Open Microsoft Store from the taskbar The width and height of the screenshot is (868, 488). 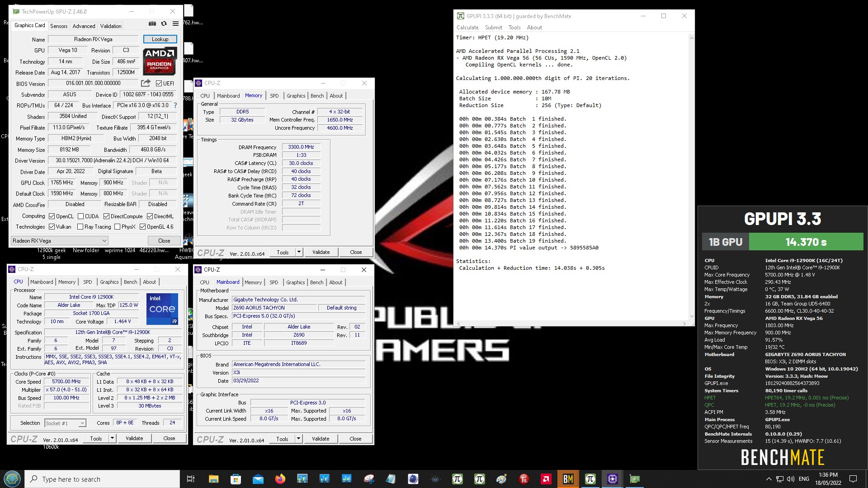[236, 479]
